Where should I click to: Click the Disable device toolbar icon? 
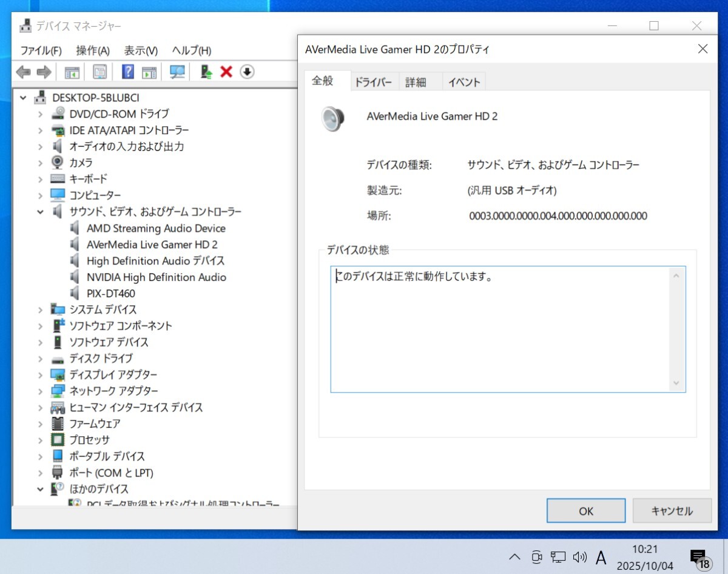click(247, 72)
